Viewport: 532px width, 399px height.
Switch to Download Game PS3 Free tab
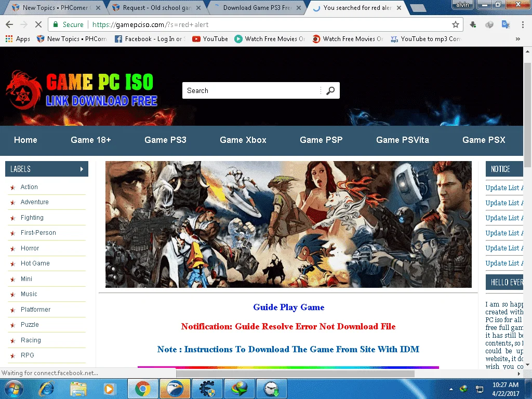point(257,7)
